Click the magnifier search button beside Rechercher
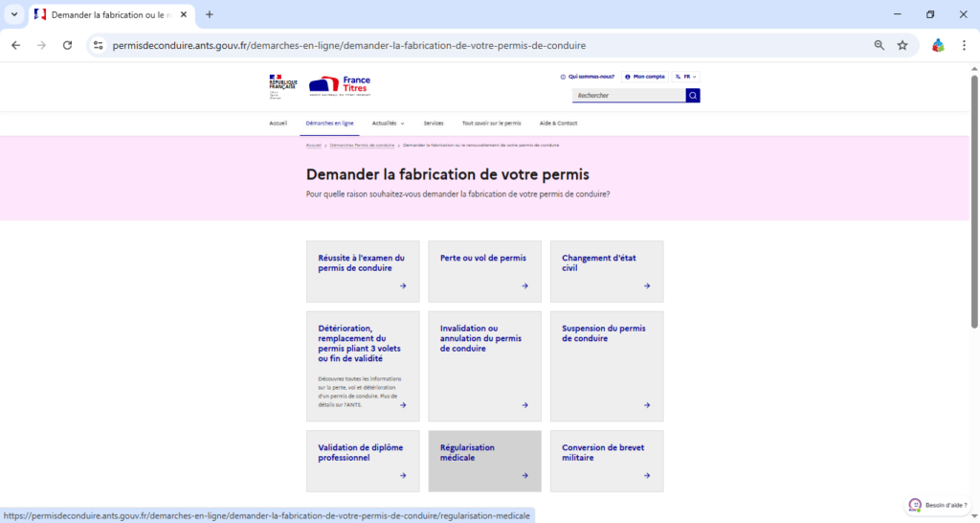The width and height of the screenshot is (980, 523). (x=693, y=96)
